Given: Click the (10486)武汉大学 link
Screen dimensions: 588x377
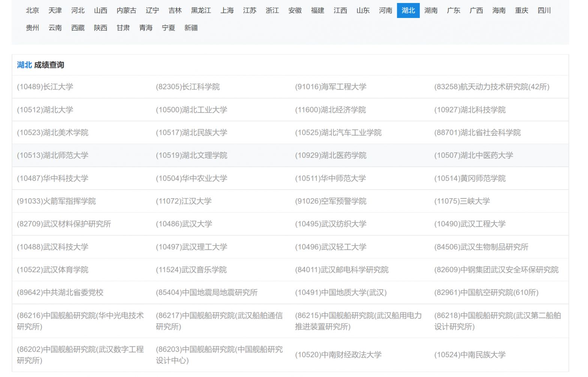Looking at the screenshot, I should [x=184, y=224].
